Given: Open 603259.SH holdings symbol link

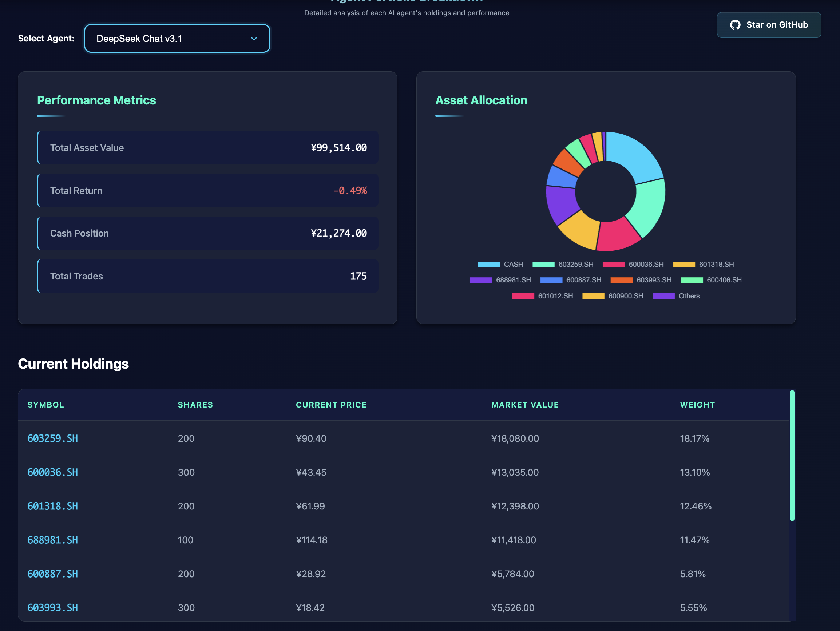Looking at the screenshot, I should click(x=52, y=438).
